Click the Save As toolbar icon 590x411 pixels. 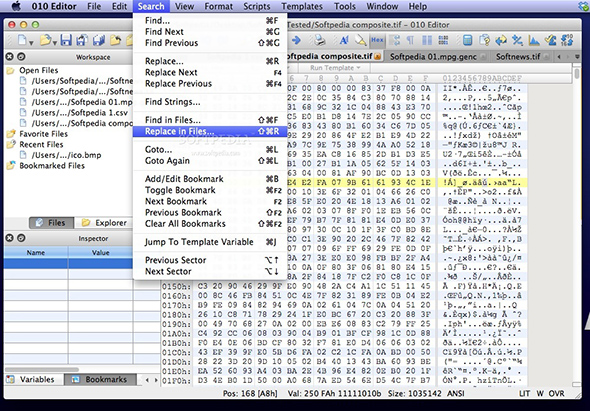pyautogui.click(x=82, y=40)
